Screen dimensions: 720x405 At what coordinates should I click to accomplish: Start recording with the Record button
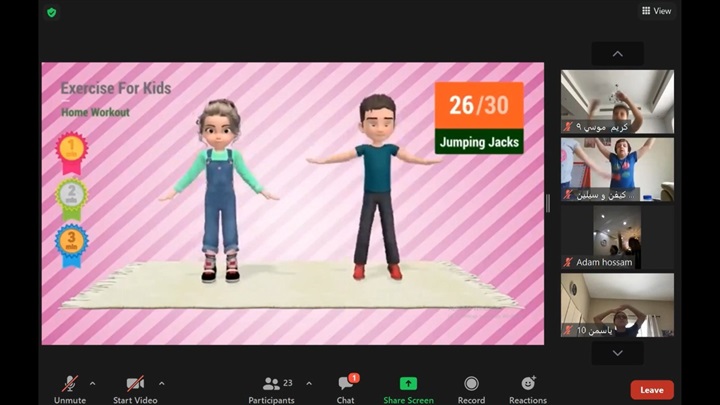tap(471, 389)
